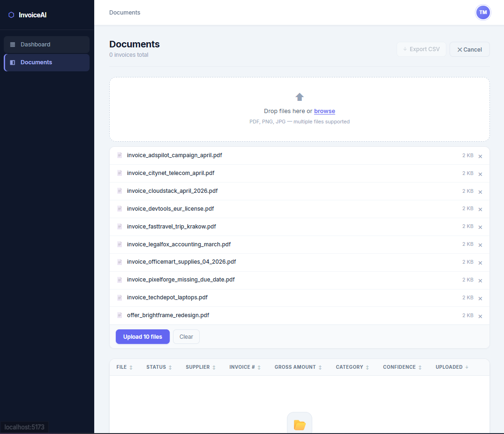The width and height of the screenshot is (504, 434).
Task: Click the file icon beside invoice_techdepot_laptops.pdf
Action: pos(120,297)
